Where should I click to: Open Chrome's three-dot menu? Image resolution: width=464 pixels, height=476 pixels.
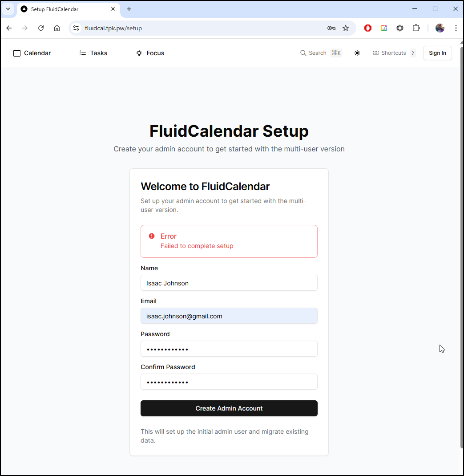[456, 28]
